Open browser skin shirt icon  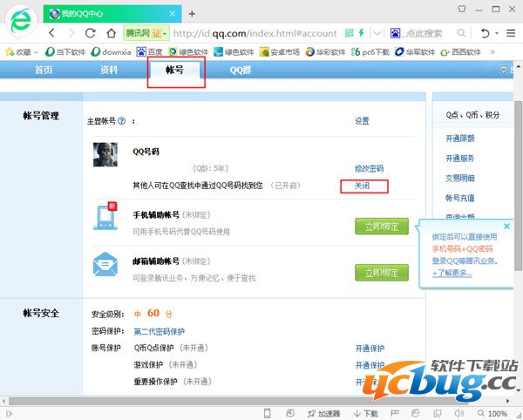click(462, 9)
